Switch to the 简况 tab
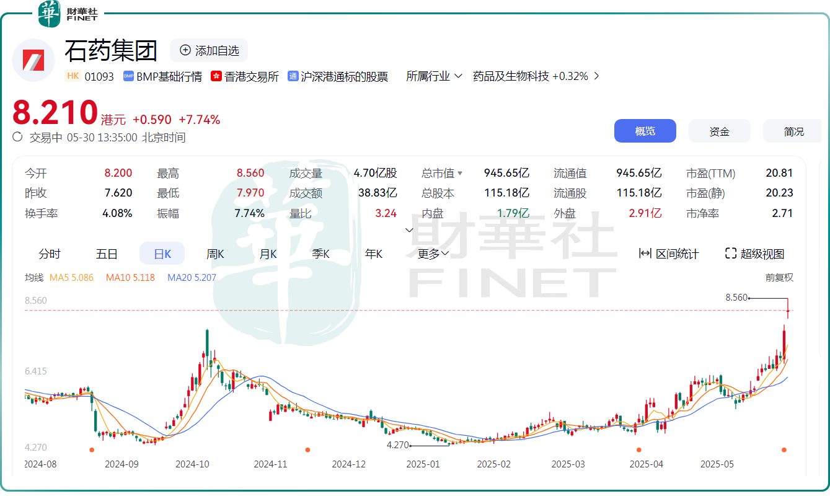The image size is (830, 504). click(x=793, y=131)
